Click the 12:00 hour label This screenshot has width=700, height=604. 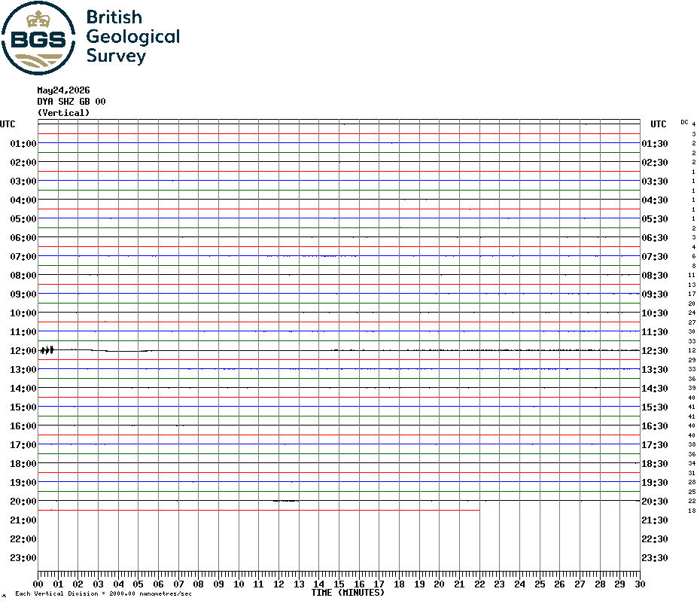pos(23,351)
